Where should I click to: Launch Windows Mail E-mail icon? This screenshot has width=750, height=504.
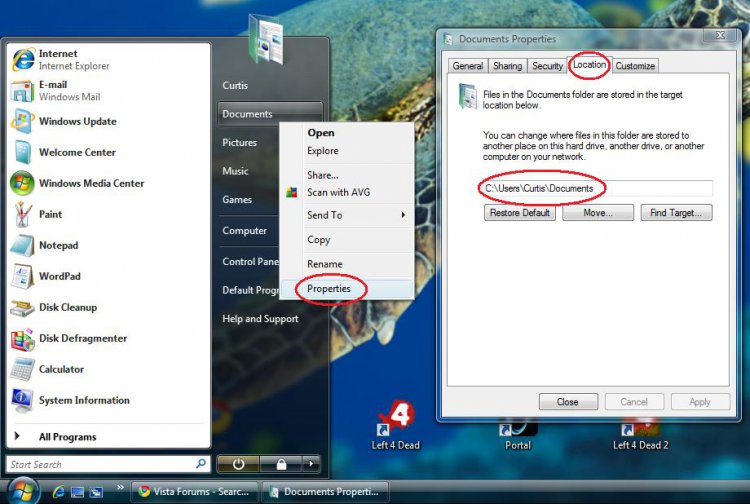(22, 91)
